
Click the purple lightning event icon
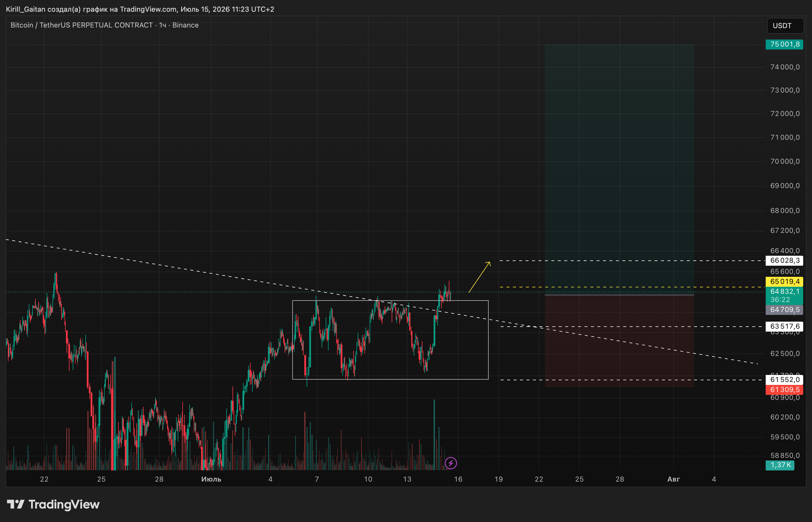(x=451, y=463)
